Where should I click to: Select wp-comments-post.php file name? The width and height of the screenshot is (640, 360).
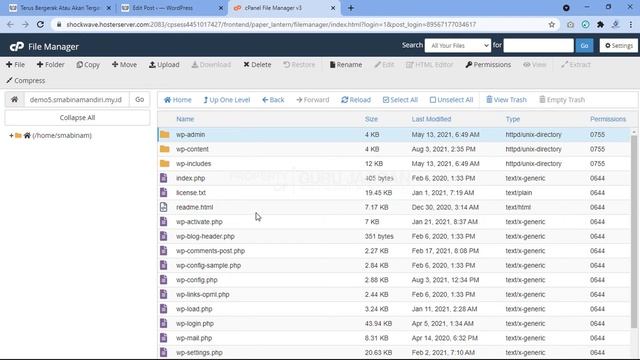tap(210, 251)
